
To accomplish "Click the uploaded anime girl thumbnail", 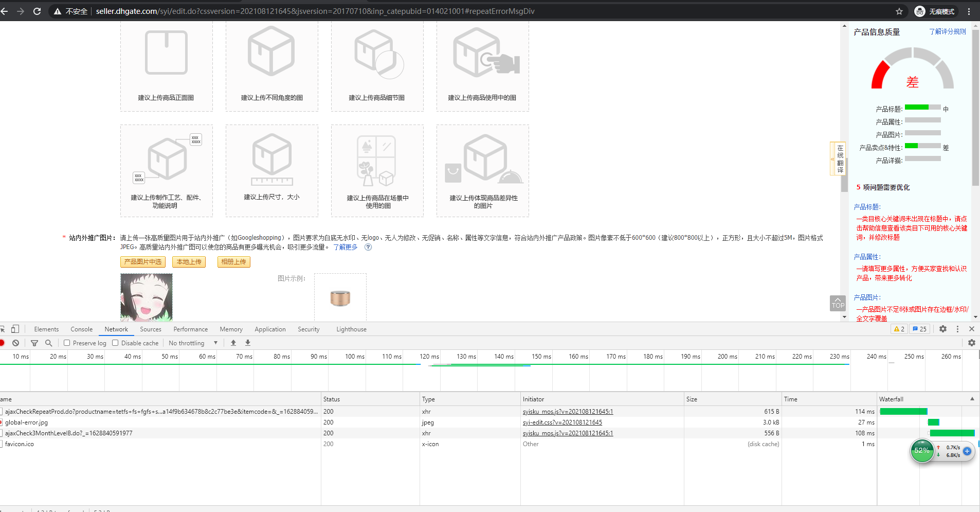I will coord(147,297).
